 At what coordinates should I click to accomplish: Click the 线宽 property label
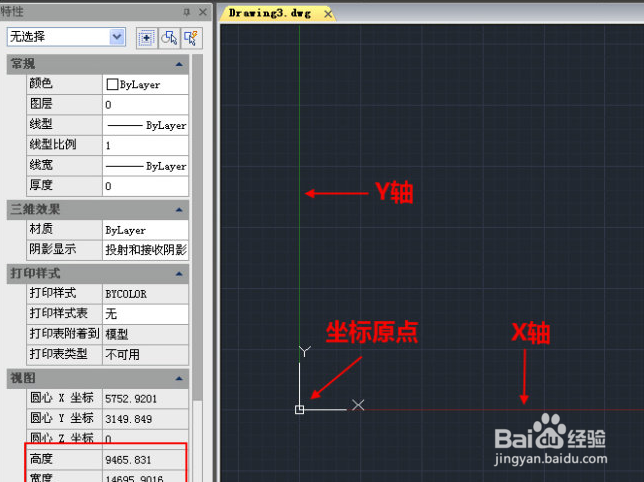click(x=41, y=165)
